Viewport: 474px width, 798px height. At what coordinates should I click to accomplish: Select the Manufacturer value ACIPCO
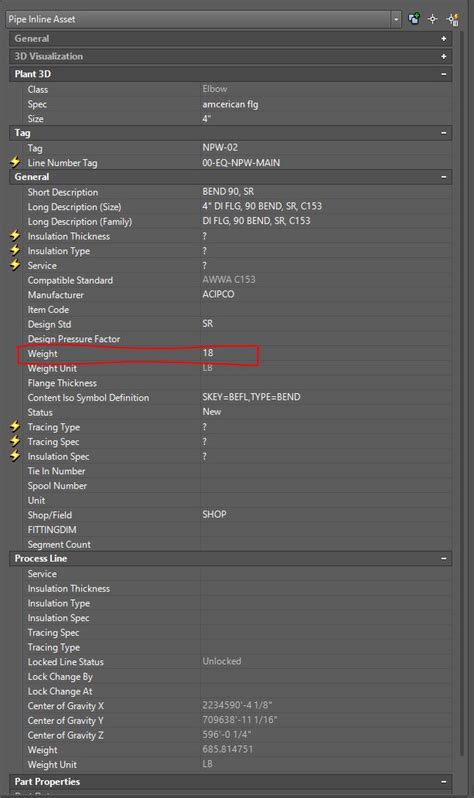pos(218,294)
